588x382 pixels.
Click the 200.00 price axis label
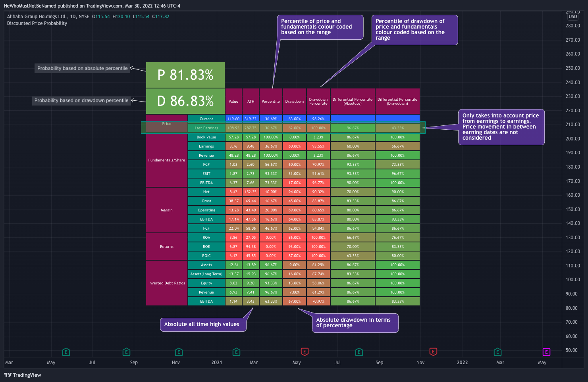573,139
